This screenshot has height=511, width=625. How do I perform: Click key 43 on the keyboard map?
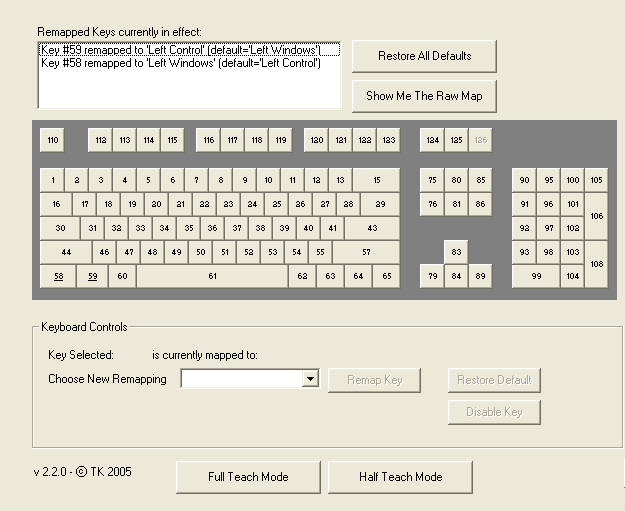coord(372,228)
